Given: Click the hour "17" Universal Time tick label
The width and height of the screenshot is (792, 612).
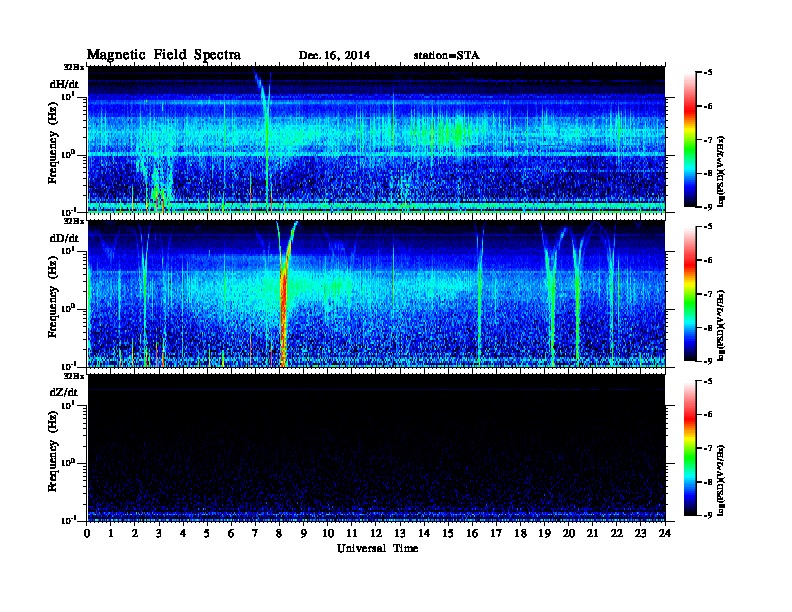Looking at the screenshot, I should [x=496, y=533].
